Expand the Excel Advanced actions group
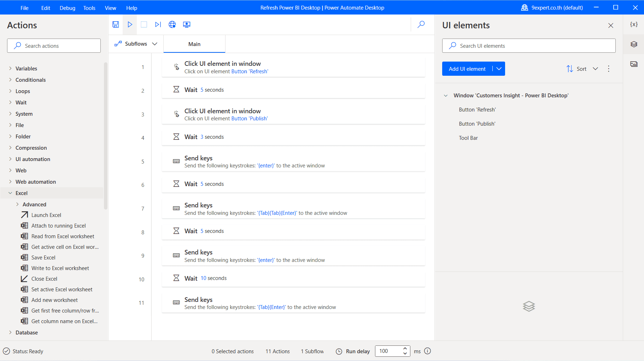Image resolution: width=644 pixels, height=361 pixels. pyautogui.click(x=17, y=204)
